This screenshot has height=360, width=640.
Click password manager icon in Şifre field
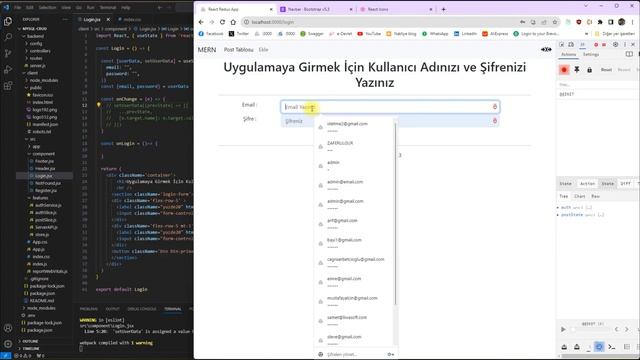[495, 121]
